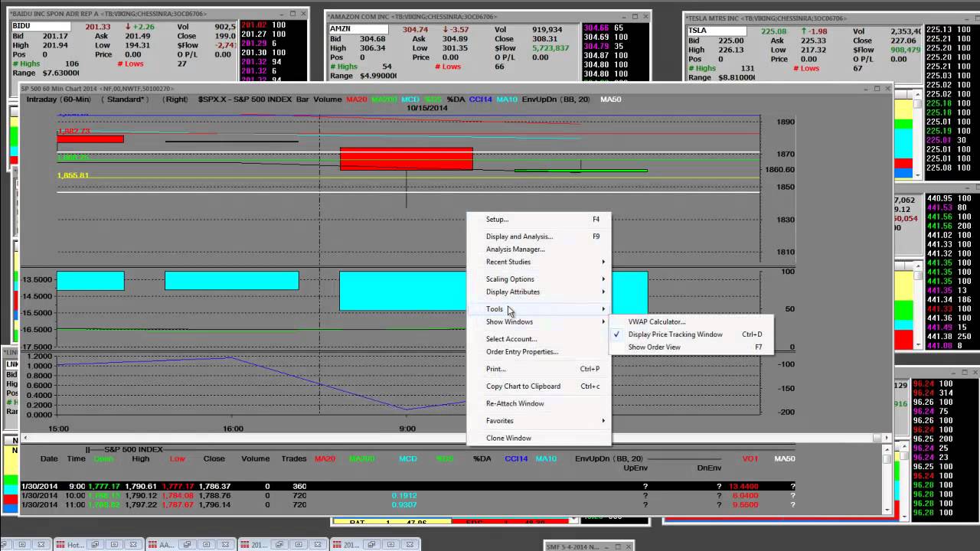Click the (Right) label in chart header

[x=176, y=99]
